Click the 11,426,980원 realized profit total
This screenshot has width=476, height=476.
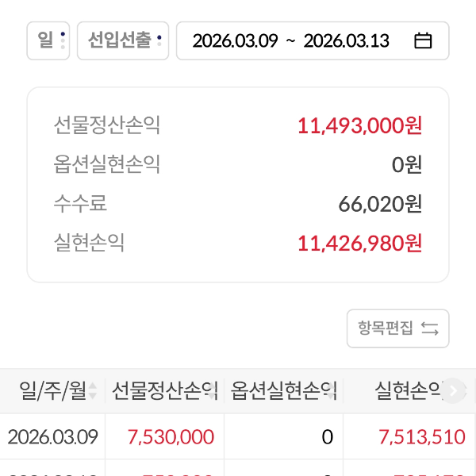point(359,243)
